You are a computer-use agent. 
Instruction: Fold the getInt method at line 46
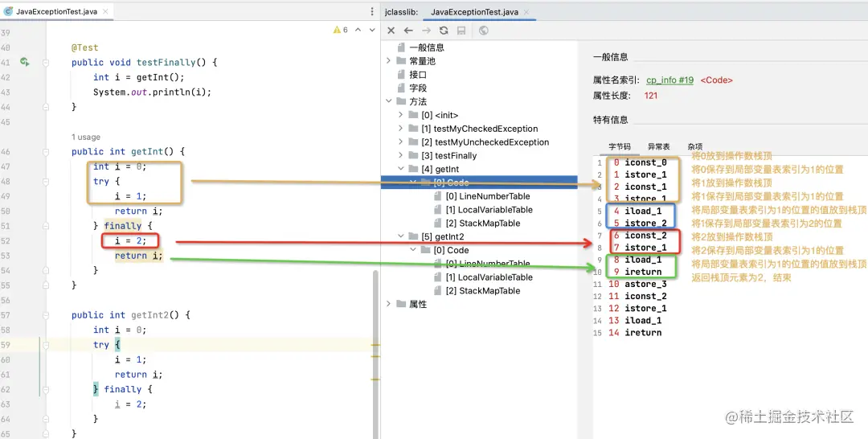(x=45, y=152)
